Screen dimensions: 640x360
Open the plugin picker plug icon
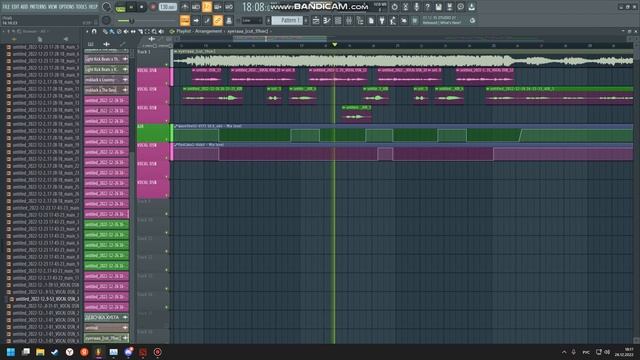382,20
